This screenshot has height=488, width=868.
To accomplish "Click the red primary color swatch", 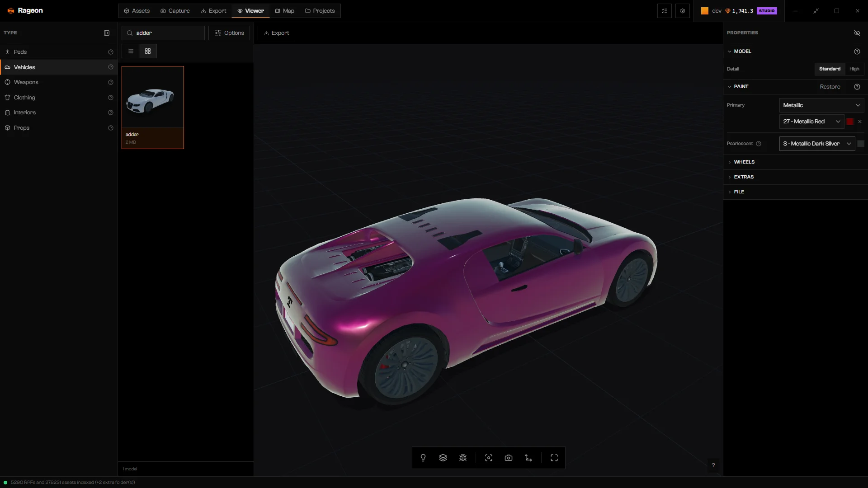I will 850,122.
